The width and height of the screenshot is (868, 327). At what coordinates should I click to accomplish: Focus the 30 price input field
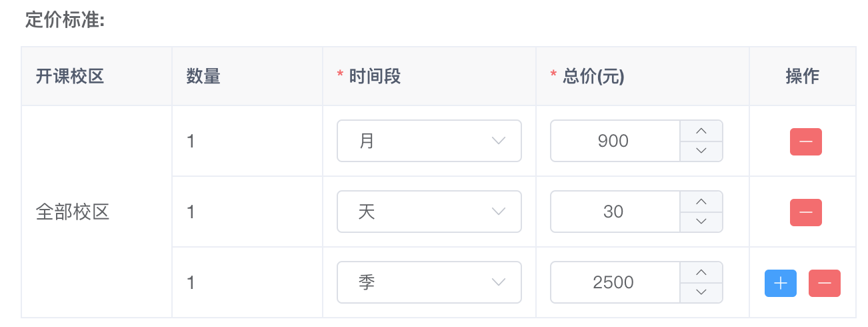615,212
